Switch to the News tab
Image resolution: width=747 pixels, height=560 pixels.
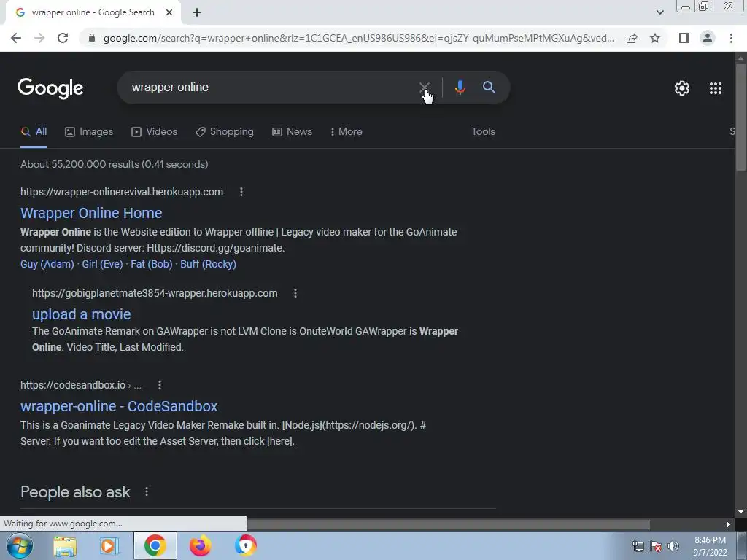(292, 132)
